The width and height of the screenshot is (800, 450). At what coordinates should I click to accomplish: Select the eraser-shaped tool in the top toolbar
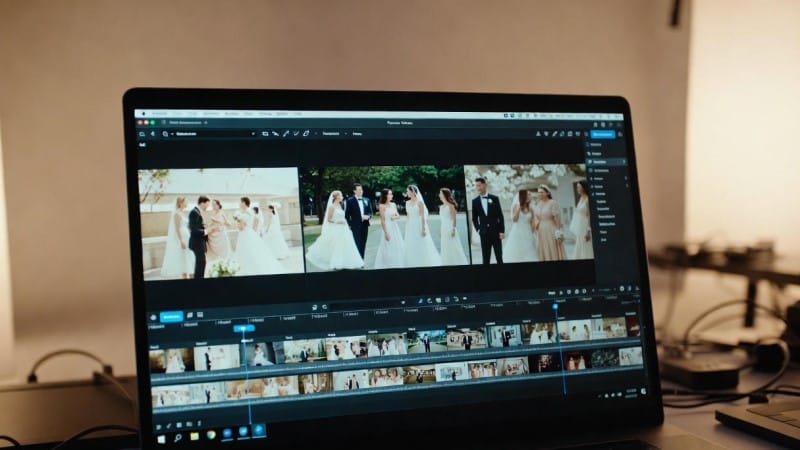pos(306,134)
